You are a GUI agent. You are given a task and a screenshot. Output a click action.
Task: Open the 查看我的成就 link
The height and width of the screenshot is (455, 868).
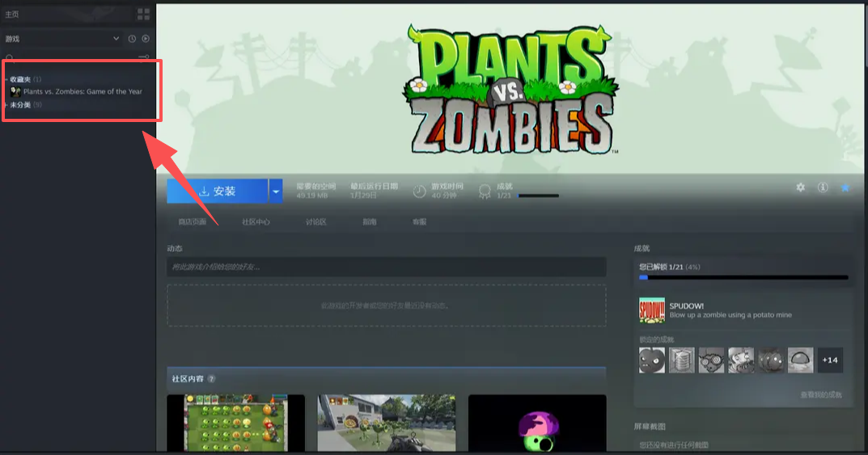click(820, 394)
